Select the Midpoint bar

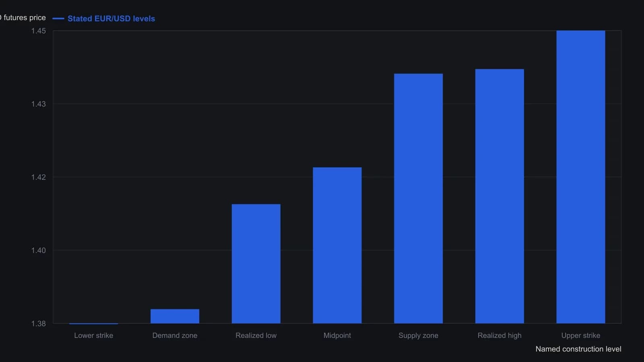tap(337, 245)
